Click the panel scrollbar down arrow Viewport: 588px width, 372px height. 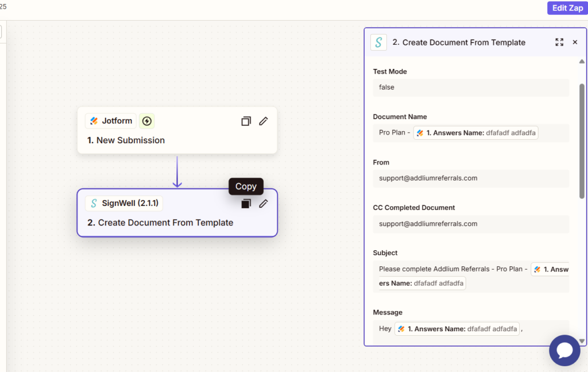(x=582, y=341)
